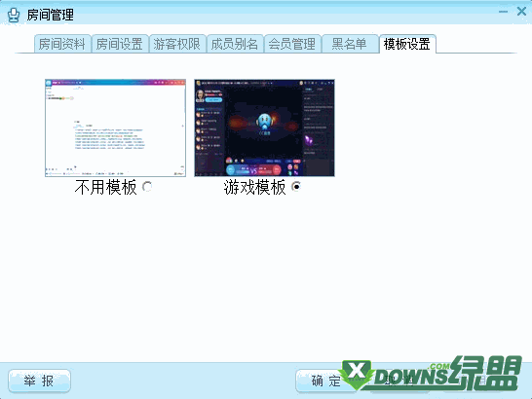
Task: Click the 举报 report button
Action: coord(39,381)
